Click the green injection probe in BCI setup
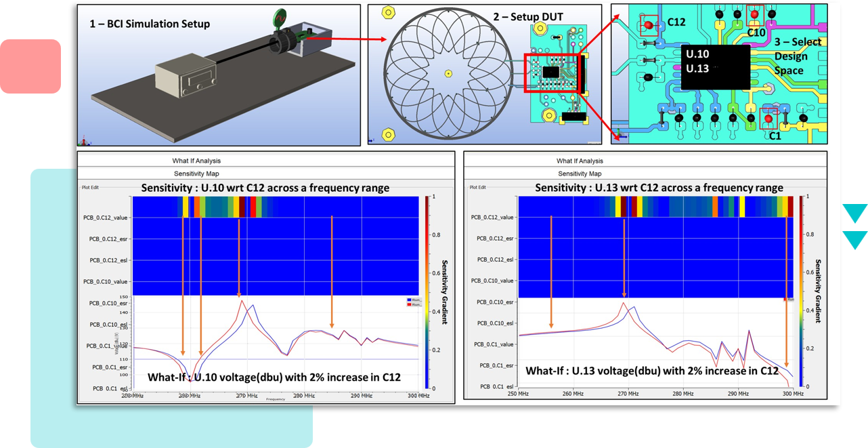This screenshot has height=448, width=868. pyautogui.click(x=278, y=18)
